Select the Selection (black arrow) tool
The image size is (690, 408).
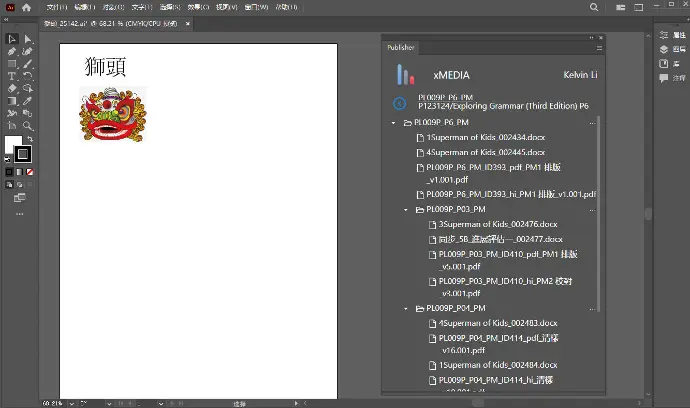(12, 39)
